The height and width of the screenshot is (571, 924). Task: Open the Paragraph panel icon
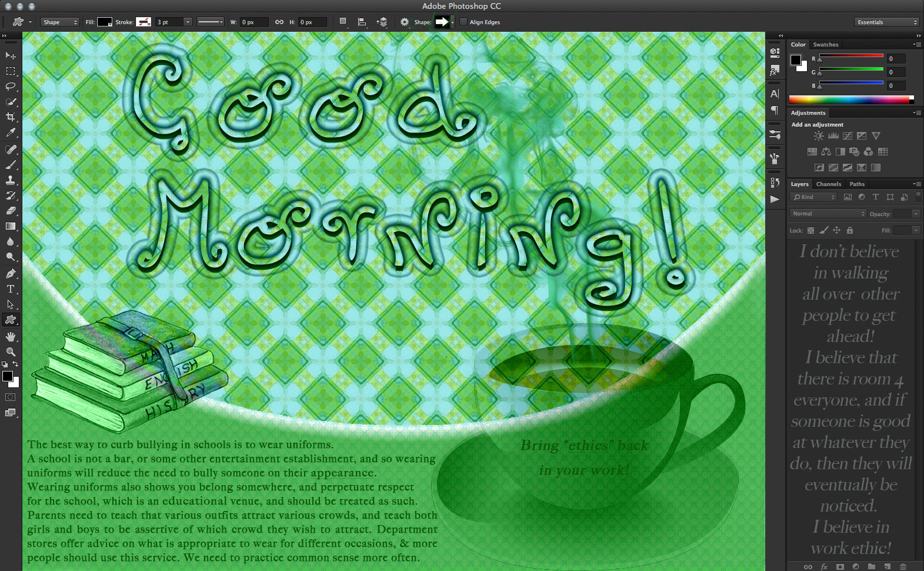coord(775,110)
